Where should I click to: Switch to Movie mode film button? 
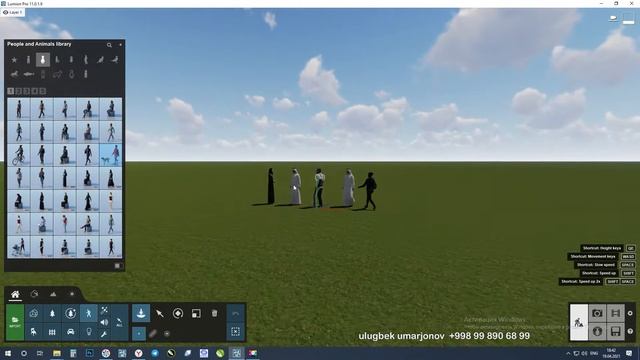[616, 313]
